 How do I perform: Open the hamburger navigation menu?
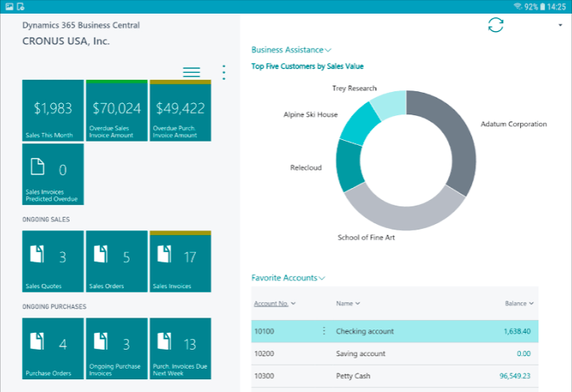(191, 72)
